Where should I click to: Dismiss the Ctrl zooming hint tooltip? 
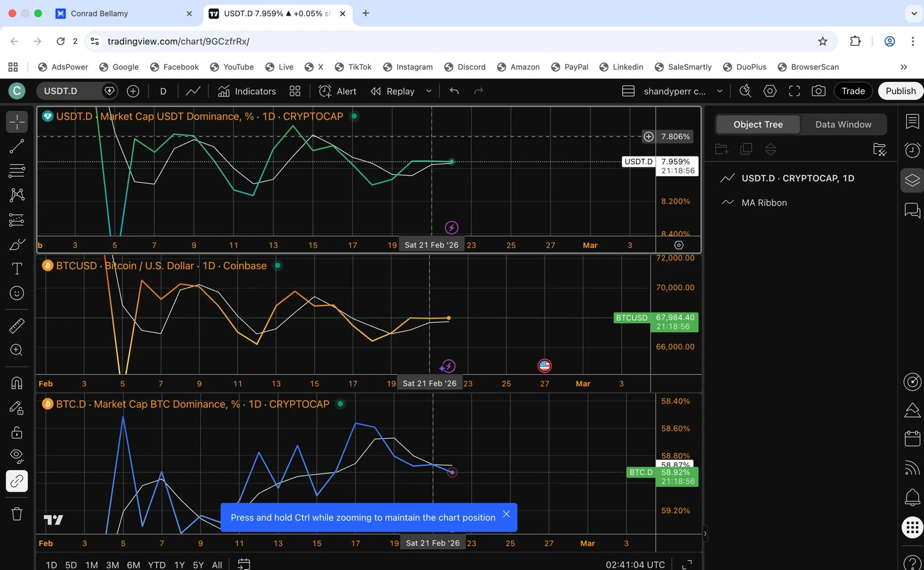[506, 514]
